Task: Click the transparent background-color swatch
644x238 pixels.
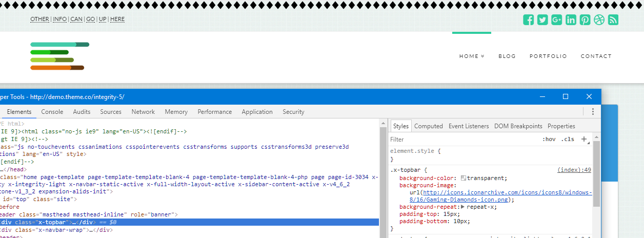Action: click(464, 178)
